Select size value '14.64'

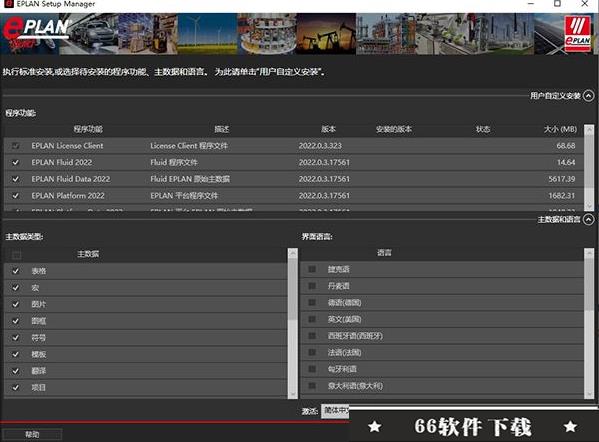[566, 162]
